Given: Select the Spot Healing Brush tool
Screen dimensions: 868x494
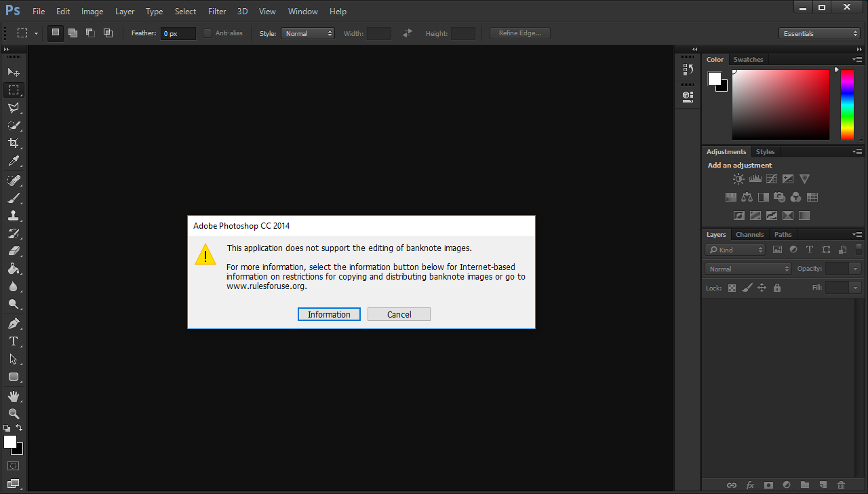Looking at the screenshot, I should 14,180.
